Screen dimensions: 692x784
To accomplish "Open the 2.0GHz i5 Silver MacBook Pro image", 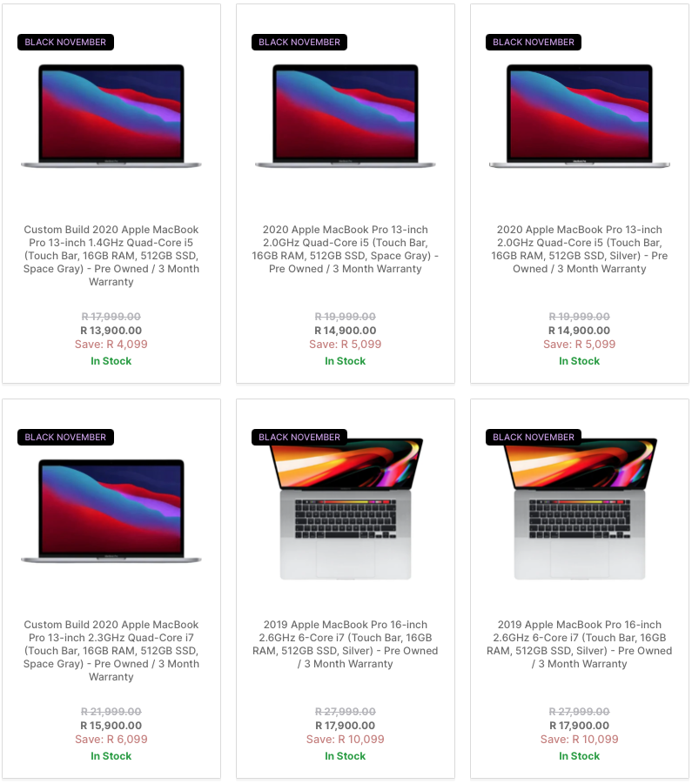I will [x=579, y=116].
